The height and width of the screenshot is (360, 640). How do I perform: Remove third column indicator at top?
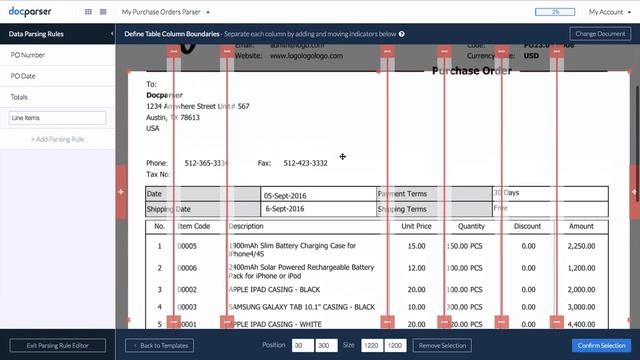pyautogui.click(x=387, y=51)
